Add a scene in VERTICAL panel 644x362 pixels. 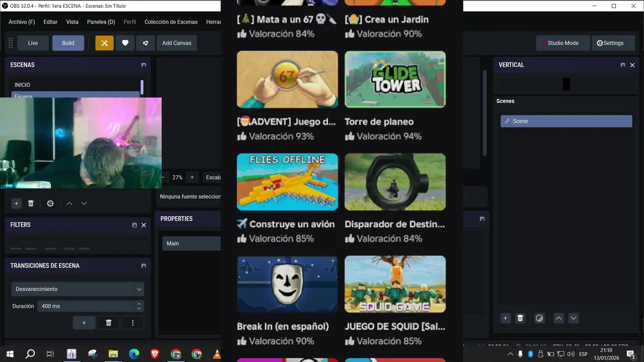pyautogui.click(x=506, y=318)
